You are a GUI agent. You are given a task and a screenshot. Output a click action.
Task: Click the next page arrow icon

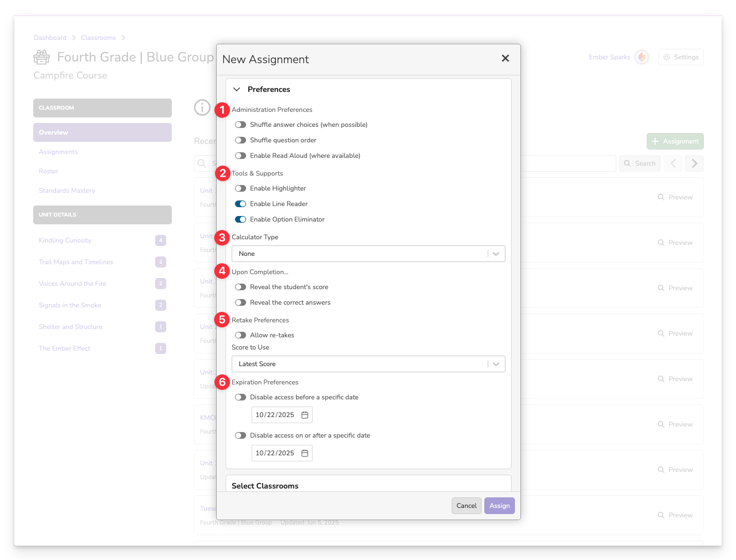(x=694, y=163)
